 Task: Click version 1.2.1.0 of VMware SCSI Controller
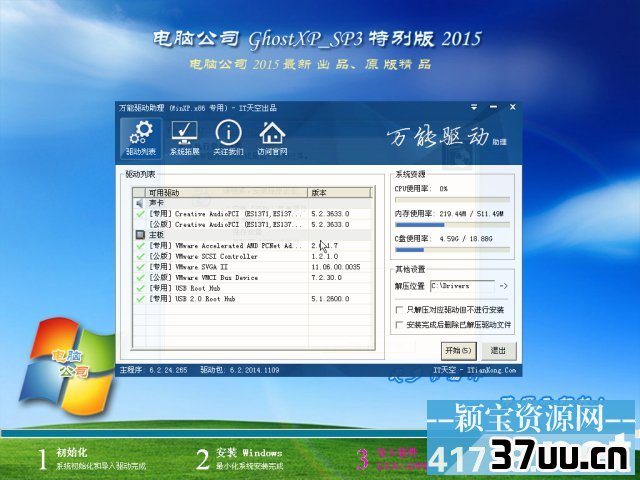[324, 256]
